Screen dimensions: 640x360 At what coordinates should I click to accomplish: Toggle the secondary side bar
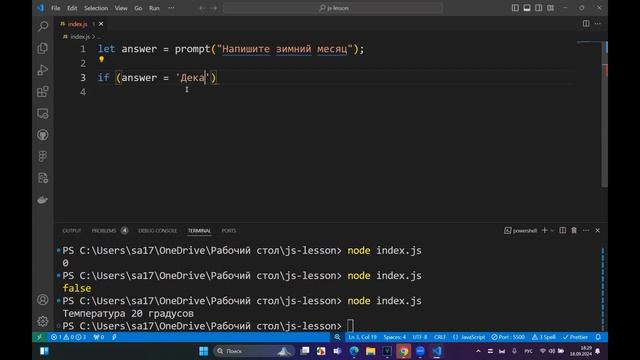(x=539, y=8)
